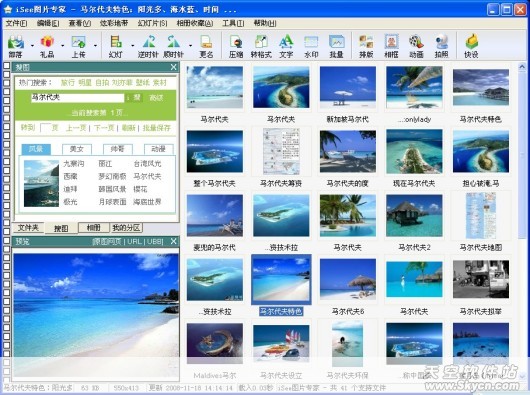Select the 文字 text tool
Screen dimensions: 530x395
coord(286,46)
